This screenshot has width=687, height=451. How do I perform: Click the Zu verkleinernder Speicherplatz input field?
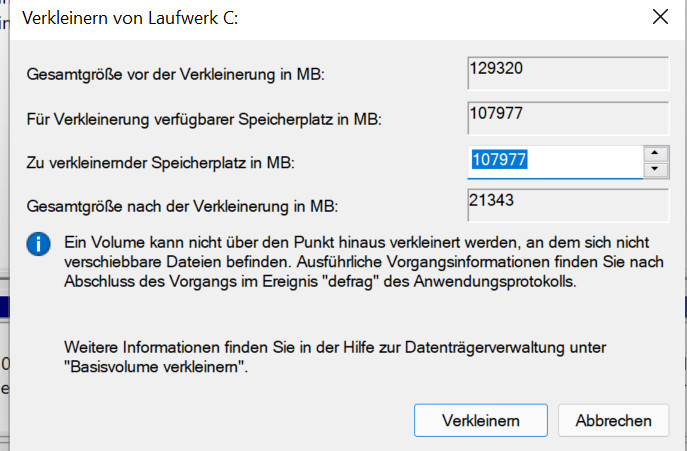pos(553,161)
